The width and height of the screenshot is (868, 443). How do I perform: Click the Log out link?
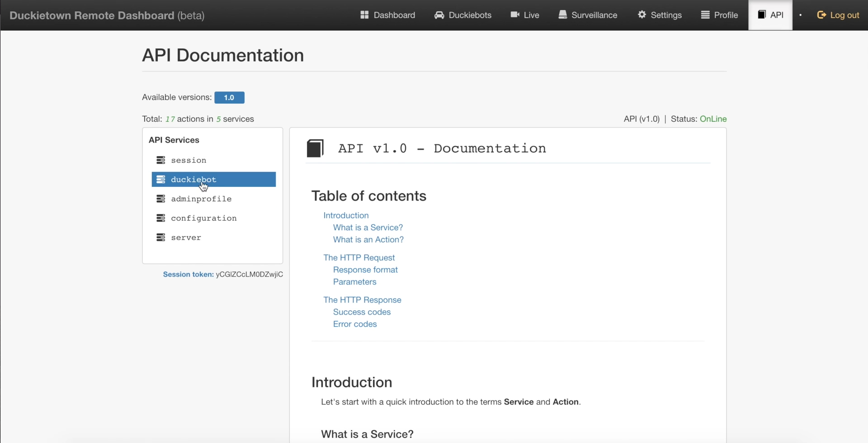pyautogui.click(x=838, y=15)
